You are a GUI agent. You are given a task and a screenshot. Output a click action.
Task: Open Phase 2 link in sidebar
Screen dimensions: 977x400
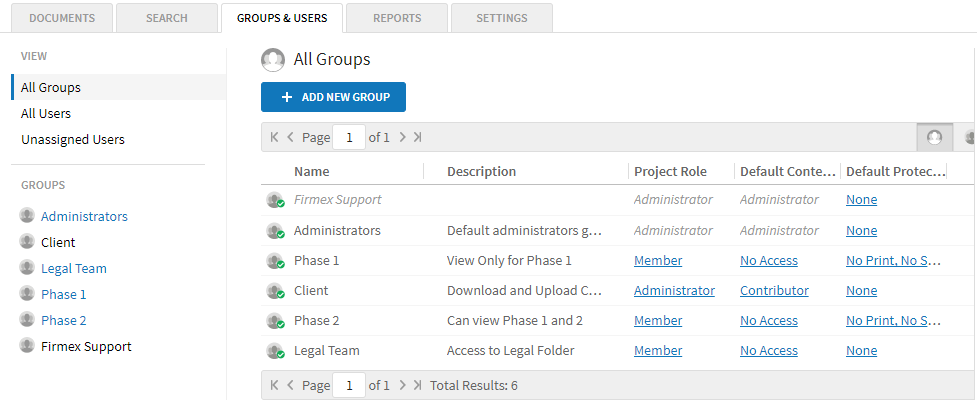(64, 320)
